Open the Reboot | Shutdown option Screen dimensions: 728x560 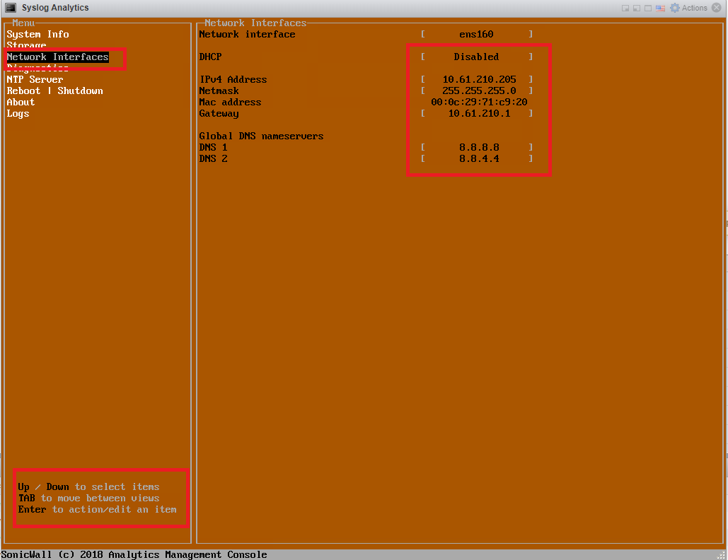click(x=54, y=91)
